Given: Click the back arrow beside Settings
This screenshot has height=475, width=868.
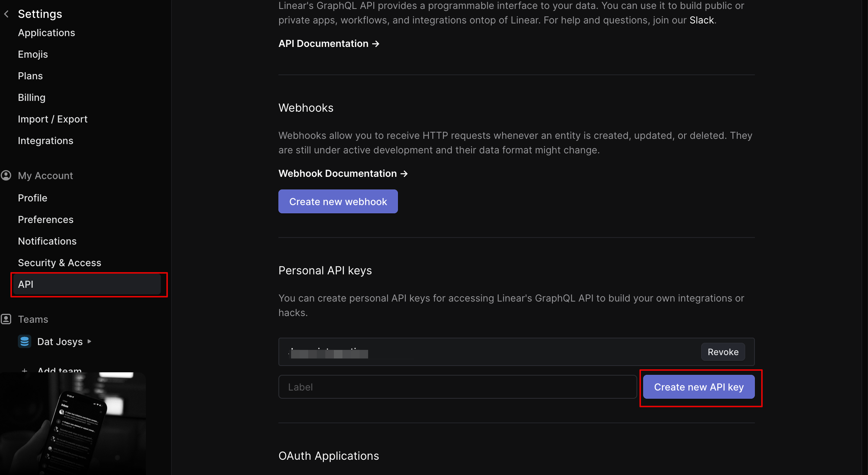Looking at the screenshot, I should [x=6, y=14].
